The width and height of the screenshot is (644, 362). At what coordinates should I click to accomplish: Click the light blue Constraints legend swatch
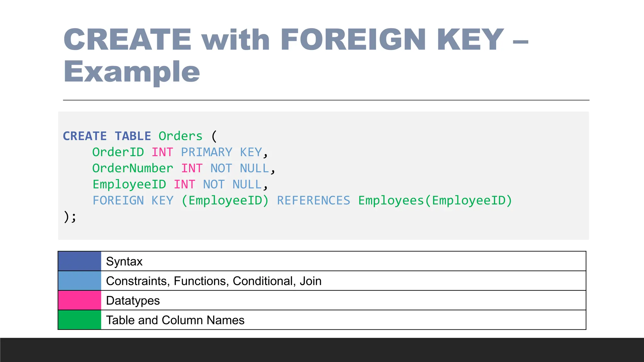pyautogui.click(x=80, y=281)
